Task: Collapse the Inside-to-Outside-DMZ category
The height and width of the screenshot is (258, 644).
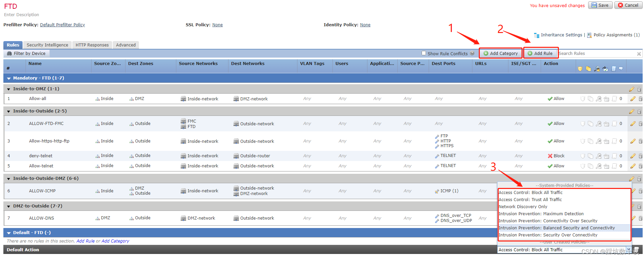Action: (x=9, y=179)
